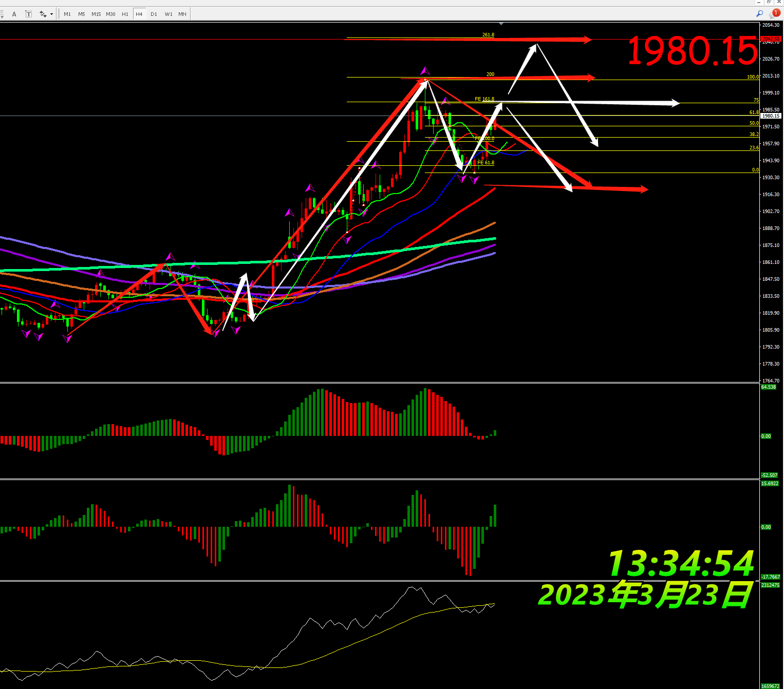Open the search magnifier icon
The image size is (784, 689).
coord(760,14)
